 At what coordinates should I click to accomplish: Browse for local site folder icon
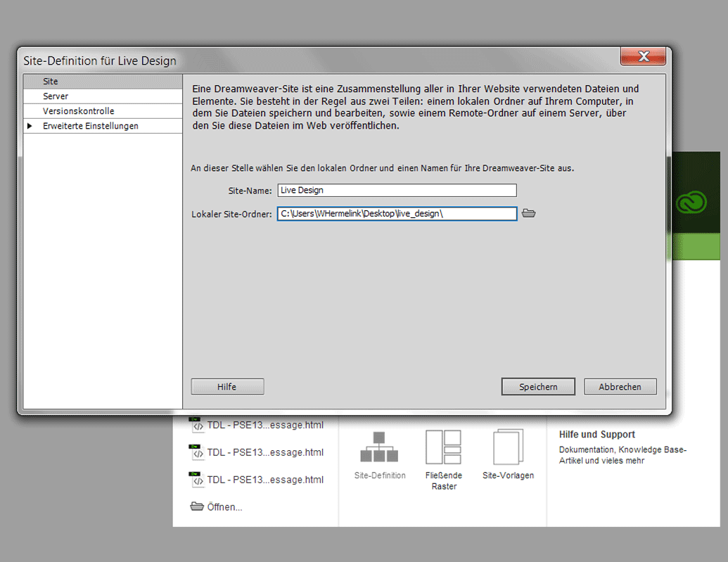(528, 213)
